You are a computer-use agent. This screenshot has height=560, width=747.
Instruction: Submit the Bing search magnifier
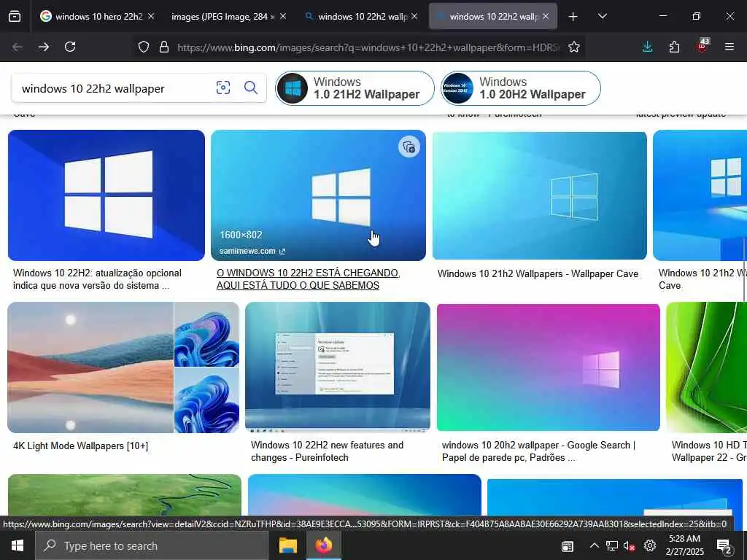[251, 87]
